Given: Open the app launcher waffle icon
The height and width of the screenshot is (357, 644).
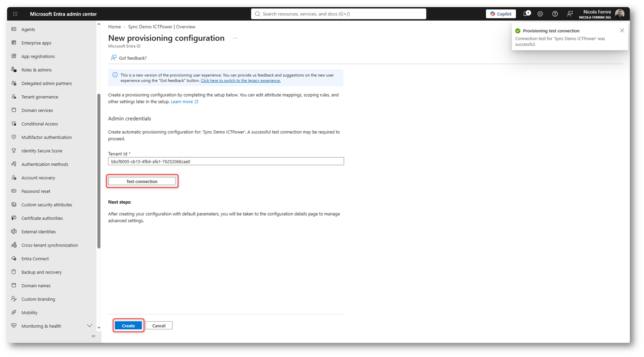Looking at the screenshot, I should click(15, 14).
